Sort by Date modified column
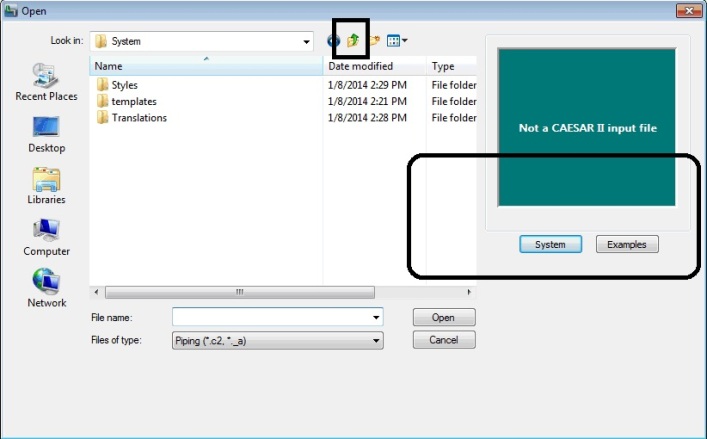This screenshot has width=707, height=439. (375, 66)
